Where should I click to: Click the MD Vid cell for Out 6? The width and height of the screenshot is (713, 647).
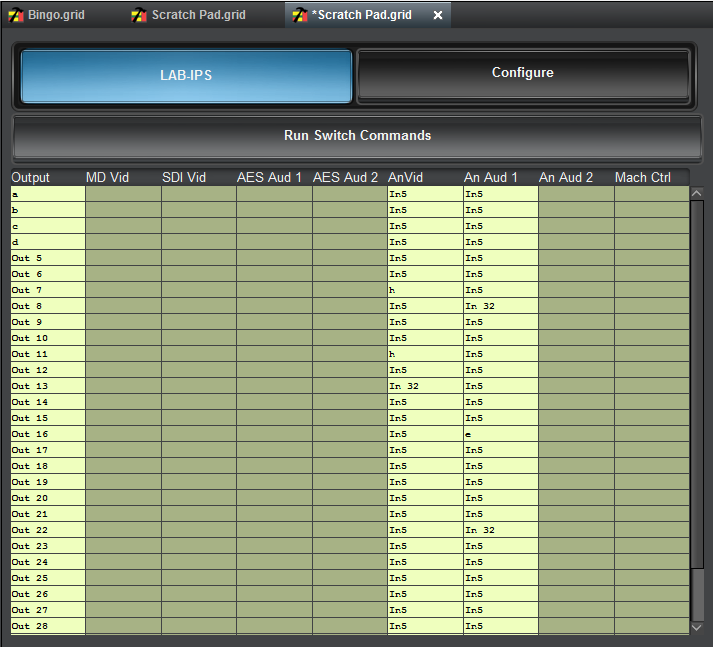[x=123, y=274]
